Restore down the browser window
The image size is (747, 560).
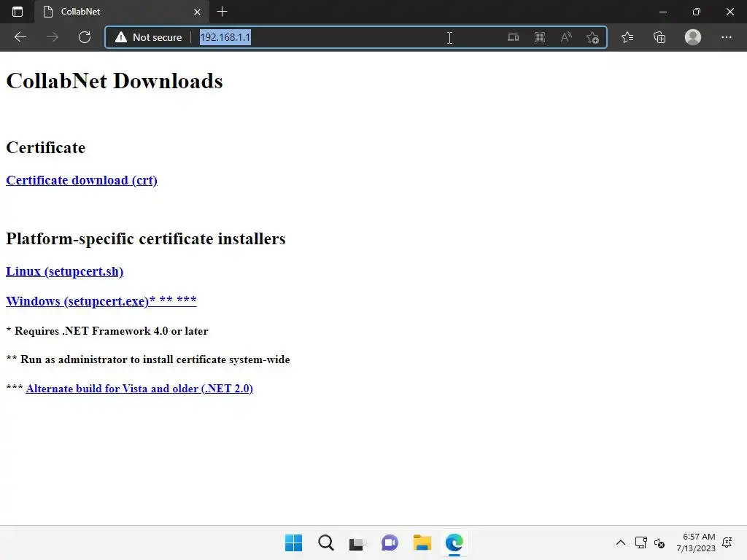pyautogui.click(x=697, y=12)
